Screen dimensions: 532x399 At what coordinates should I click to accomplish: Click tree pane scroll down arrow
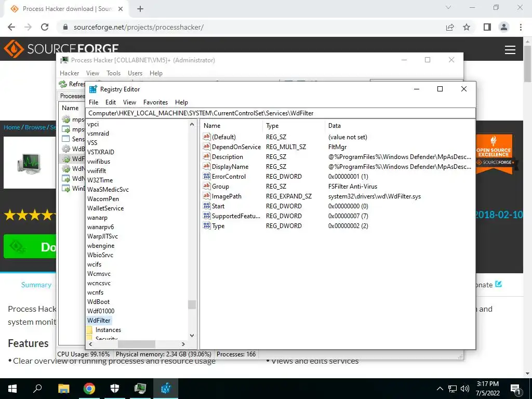click(192, 336)
